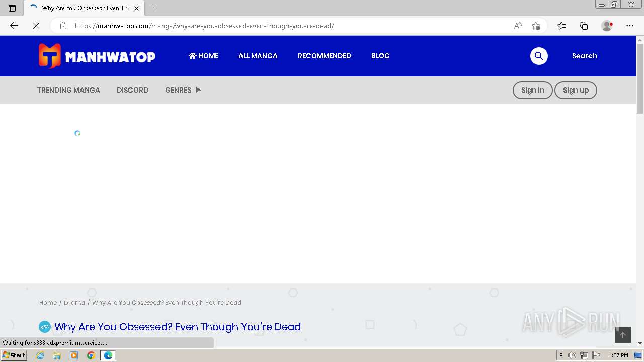This screenshot has height=362, width=644.
Task: Open TRENDING MANGA section
Action: pos(68,90)
